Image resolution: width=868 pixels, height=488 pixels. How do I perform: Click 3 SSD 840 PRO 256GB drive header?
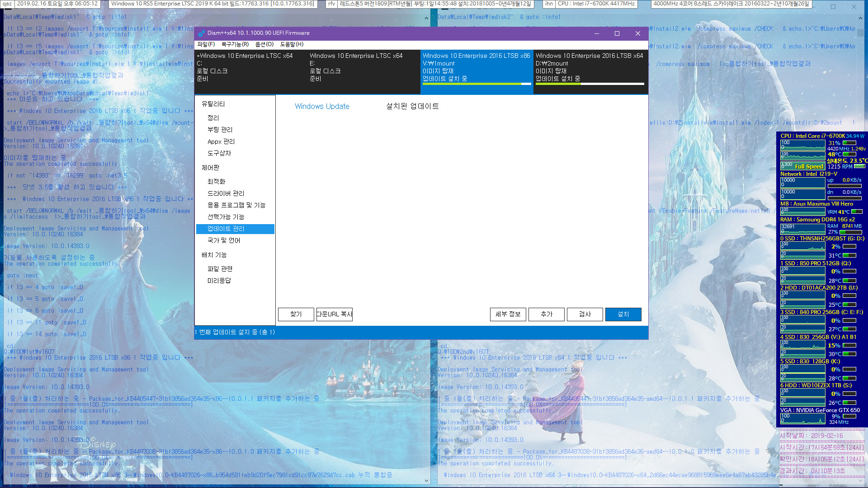pyautogui.click(x=821, y=312)
